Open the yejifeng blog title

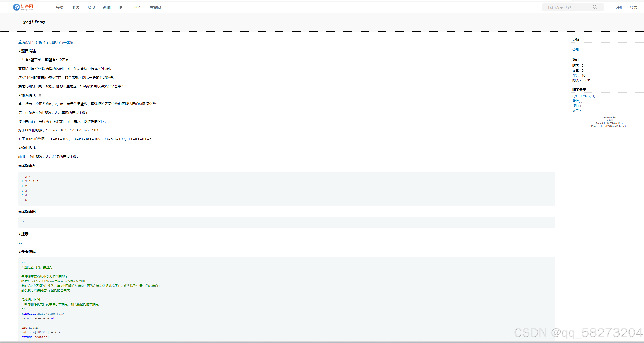pos(34,22)
